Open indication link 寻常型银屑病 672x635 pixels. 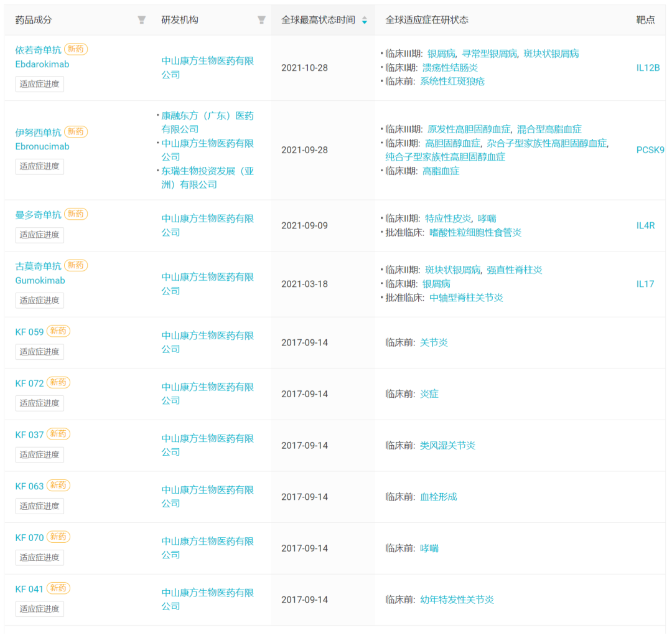click(x=490, y=54)
